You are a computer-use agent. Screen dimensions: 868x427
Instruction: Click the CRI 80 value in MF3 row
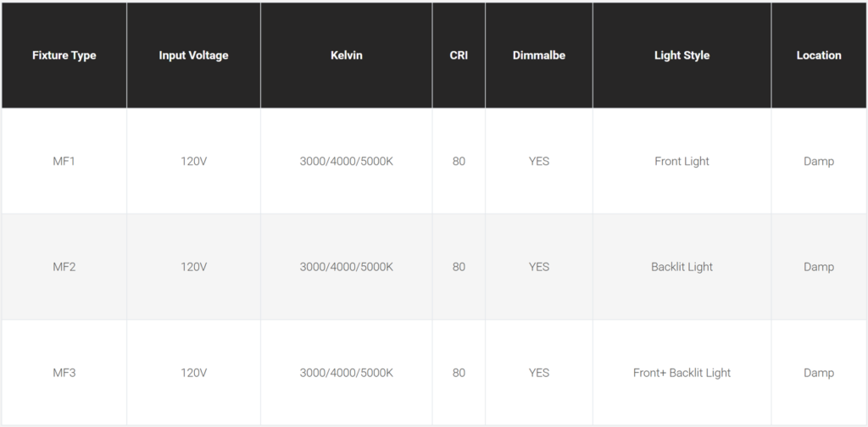click(459, 373)
